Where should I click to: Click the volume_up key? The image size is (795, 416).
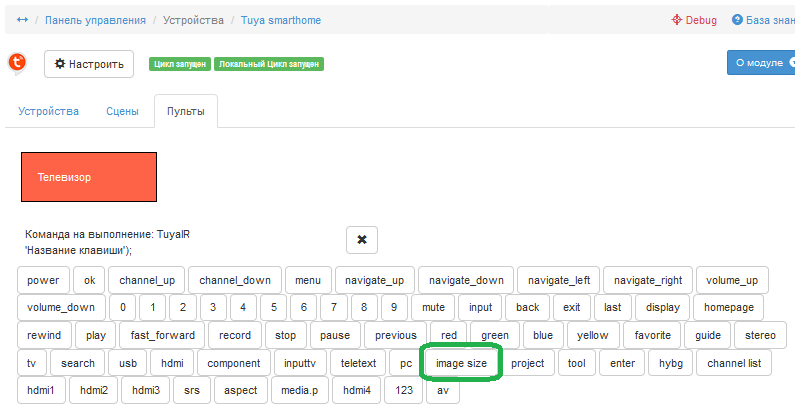pos(732,280)
